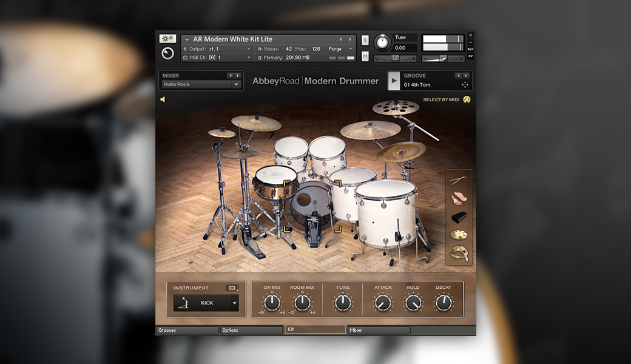Click the perforated cymbal at top right

pyautogui.click(x=396, y=107)
